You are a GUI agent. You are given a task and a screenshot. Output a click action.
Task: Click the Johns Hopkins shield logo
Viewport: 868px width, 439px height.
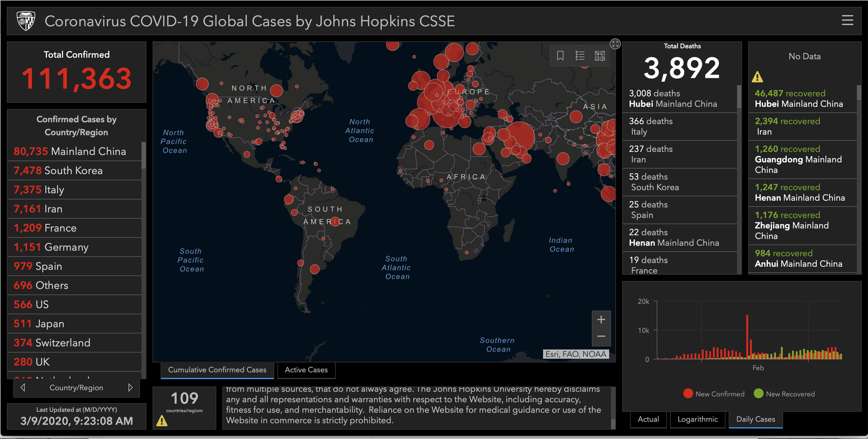click(26, 21)
